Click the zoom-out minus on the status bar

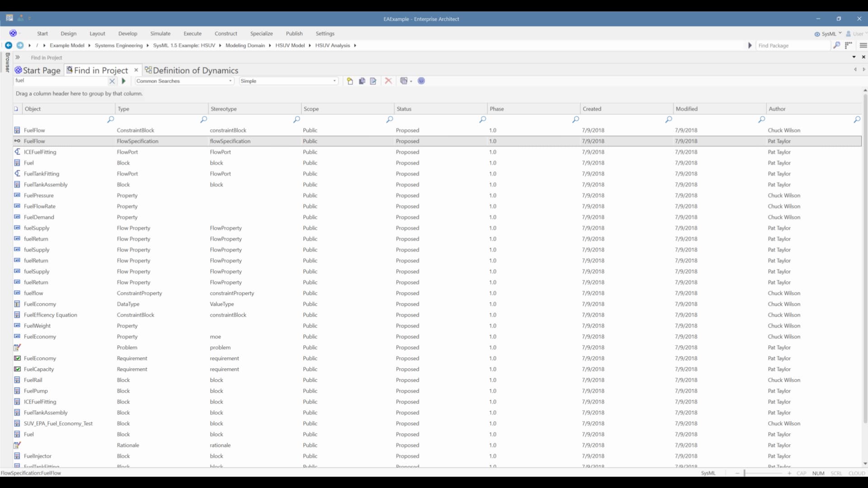(737, 473)
